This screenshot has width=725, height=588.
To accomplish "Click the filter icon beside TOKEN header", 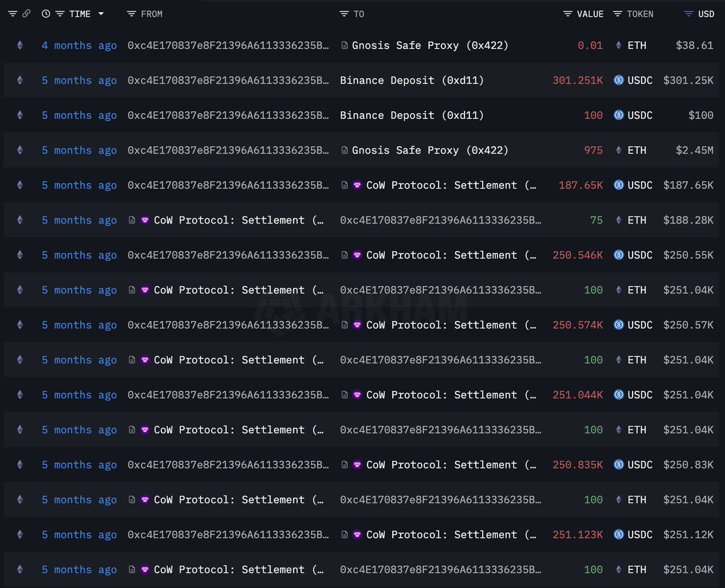I will [617, 14].
